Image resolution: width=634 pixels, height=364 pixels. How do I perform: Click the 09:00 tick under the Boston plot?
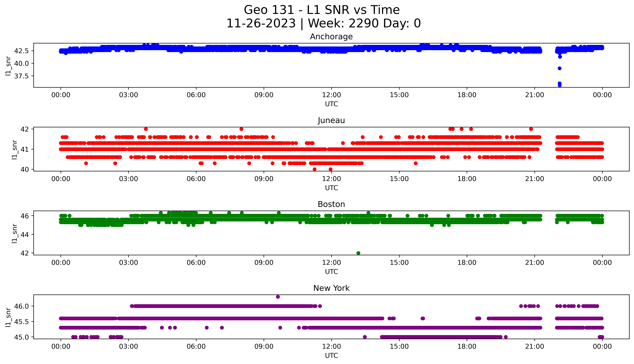tap(264, 262)
